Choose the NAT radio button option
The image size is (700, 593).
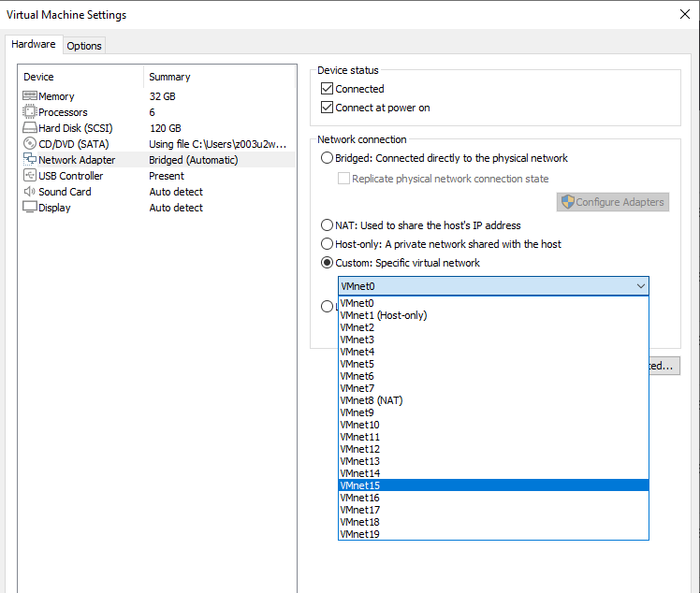tap(327, 225)
